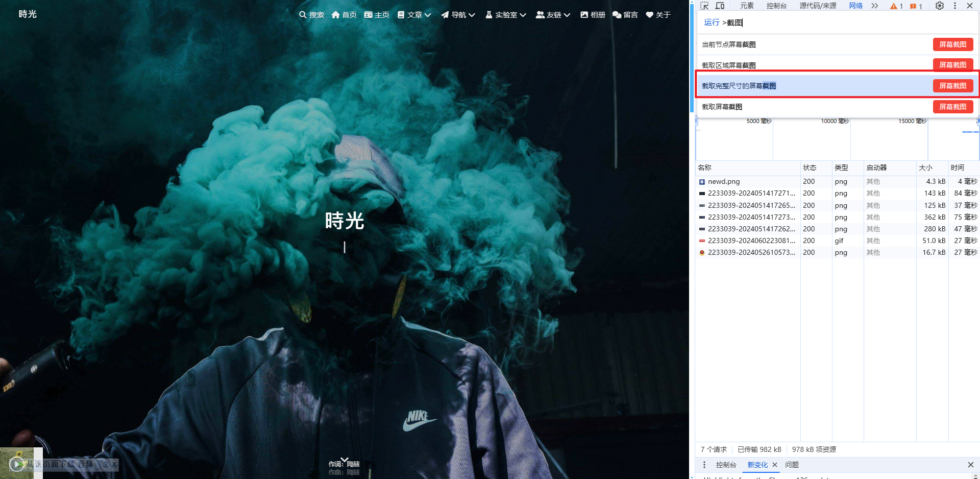Screen dimensions: 980x479
Task: Click the 時光 site logo link
Action: point(28,14)
